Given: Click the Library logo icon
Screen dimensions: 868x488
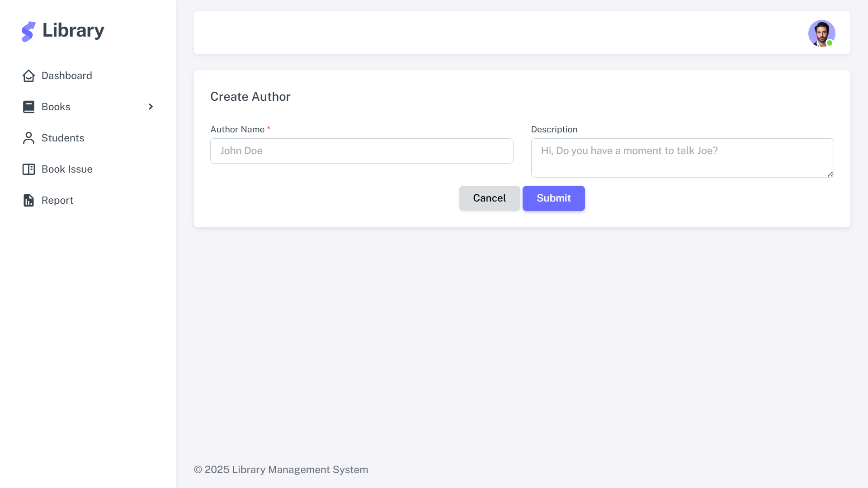Looking at the screenshot, I should [x=28, y=31].
